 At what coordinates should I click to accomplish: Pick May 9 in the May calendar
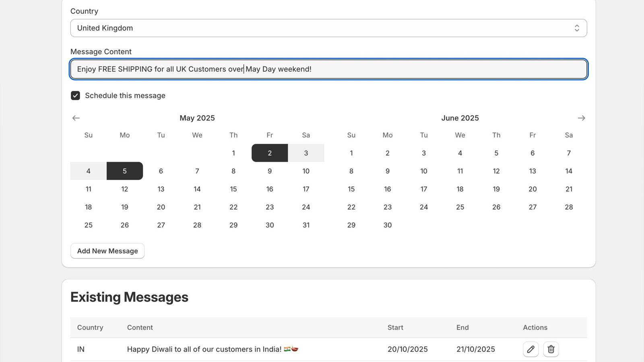(x=270, y=171)
